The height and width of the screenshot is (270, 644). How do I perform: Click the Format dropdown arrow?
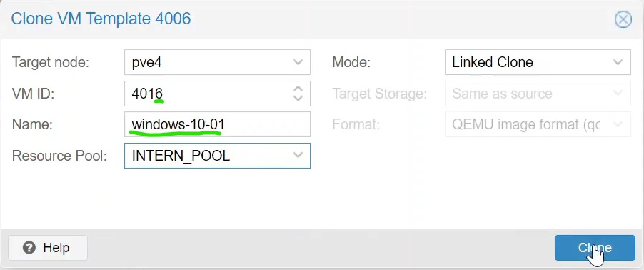pos(618,124)
